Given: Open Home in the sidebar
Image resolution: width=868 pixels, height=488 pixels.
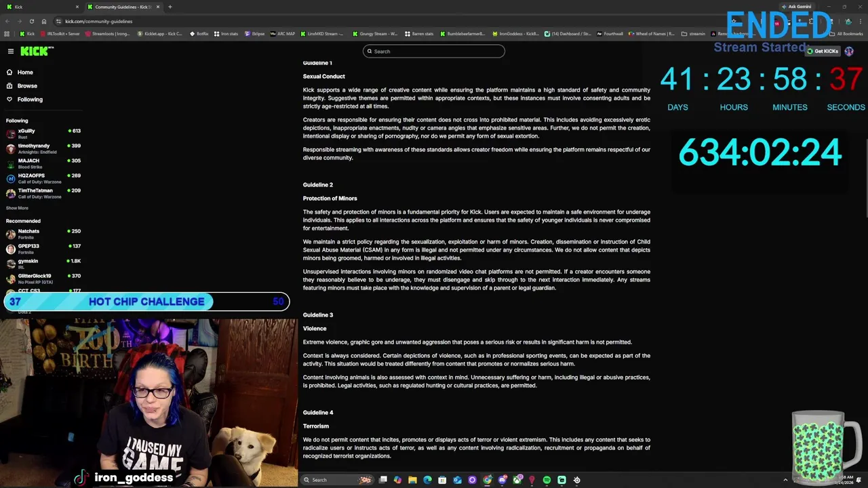Looking at the screenshot, I should click(x=25, y=73).
